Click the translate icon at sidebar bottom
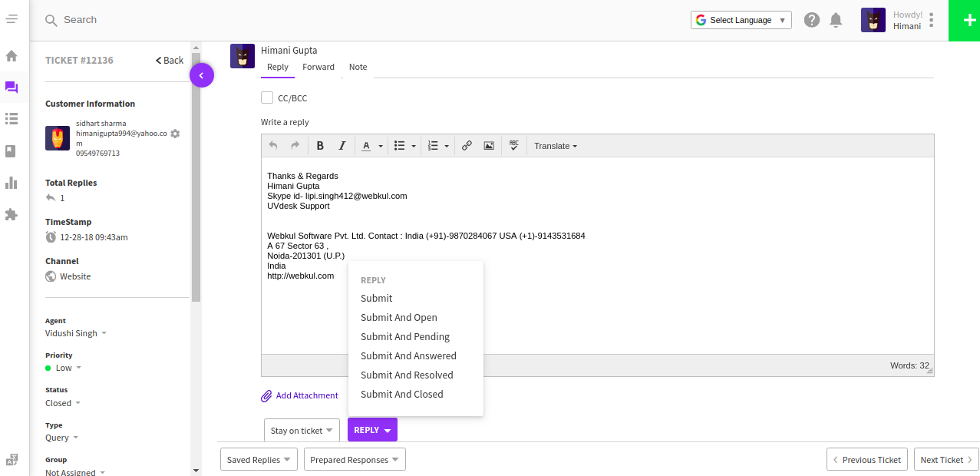This screenshot has width=980, height=476. pos(12,459)
